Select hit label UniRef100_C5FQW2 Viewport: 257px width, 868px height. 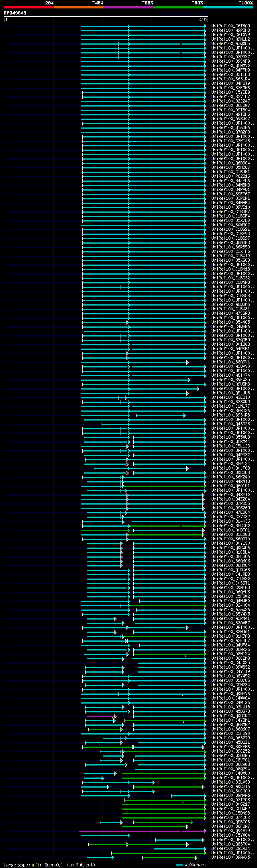230,596
